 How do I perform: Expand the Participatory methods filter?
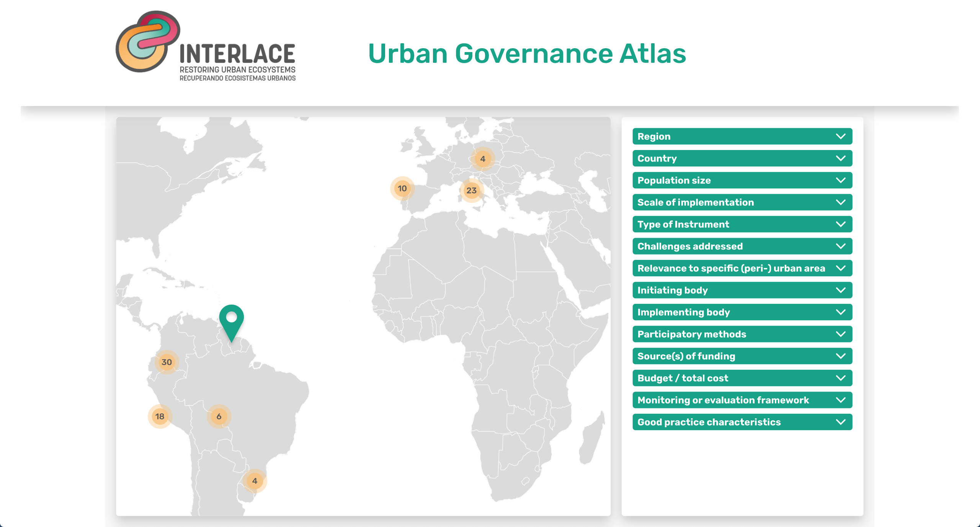742,334
